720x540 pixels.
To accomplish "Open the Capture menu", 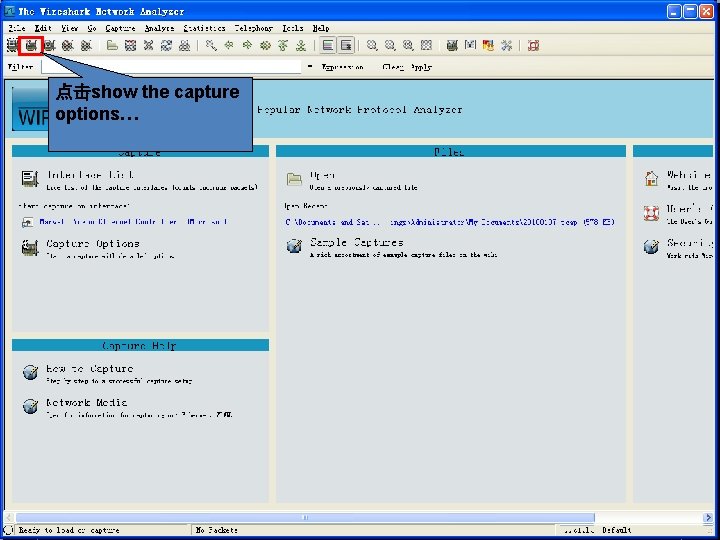I will pos(120,28).
